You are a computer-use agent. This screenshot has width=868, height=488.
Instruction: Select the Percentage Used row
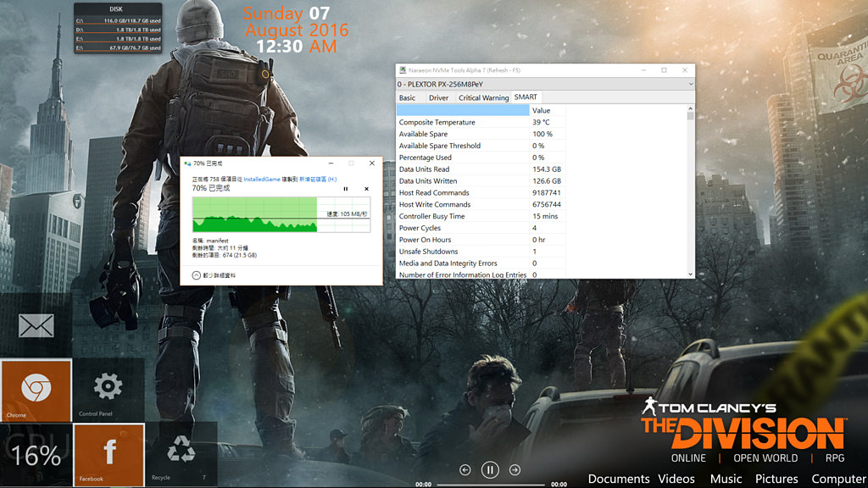(x=481, y=157)
